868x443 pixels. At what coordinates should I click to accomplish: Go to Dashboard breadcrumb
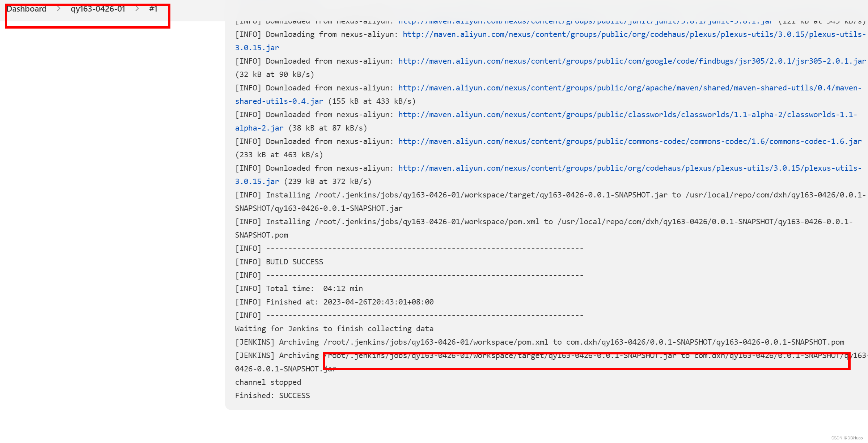[x=26, y=9]
